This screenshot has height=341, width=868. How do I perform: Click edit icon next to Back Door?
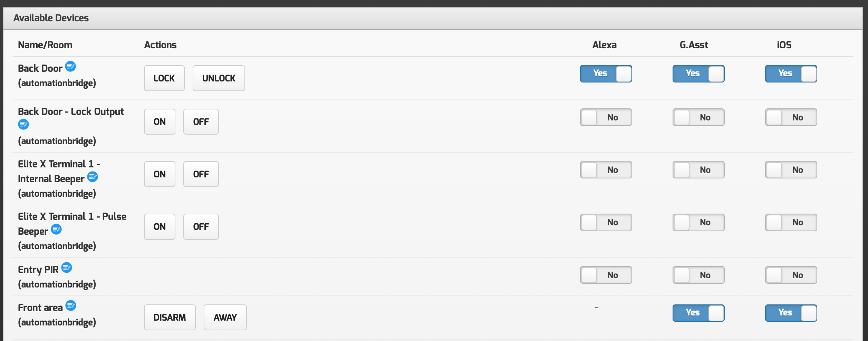[x=70, y=66]
